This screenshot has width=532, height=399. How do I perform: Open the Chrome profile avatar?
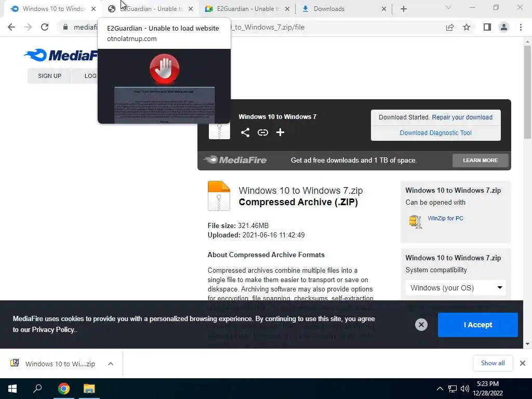click(504, 27)
